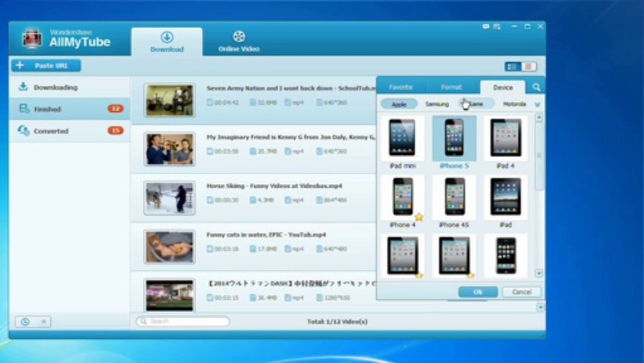Select the My Imaginary Friend video title

291,137
